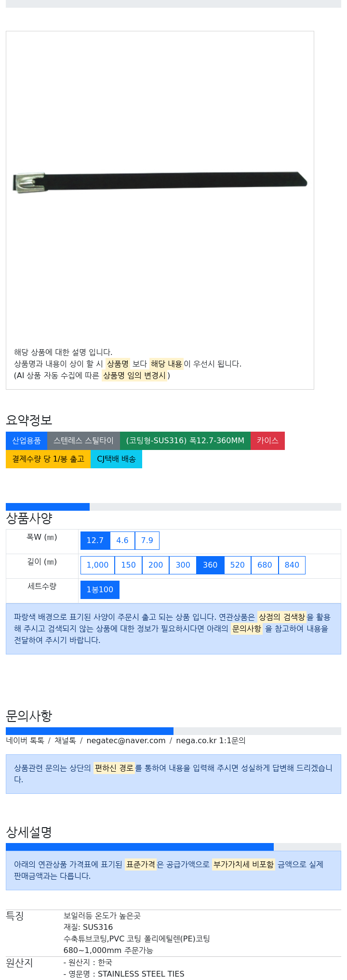Click the 산업용품 category tag
The height and width of the screenshot is (980, 347).
pos(27,441)
